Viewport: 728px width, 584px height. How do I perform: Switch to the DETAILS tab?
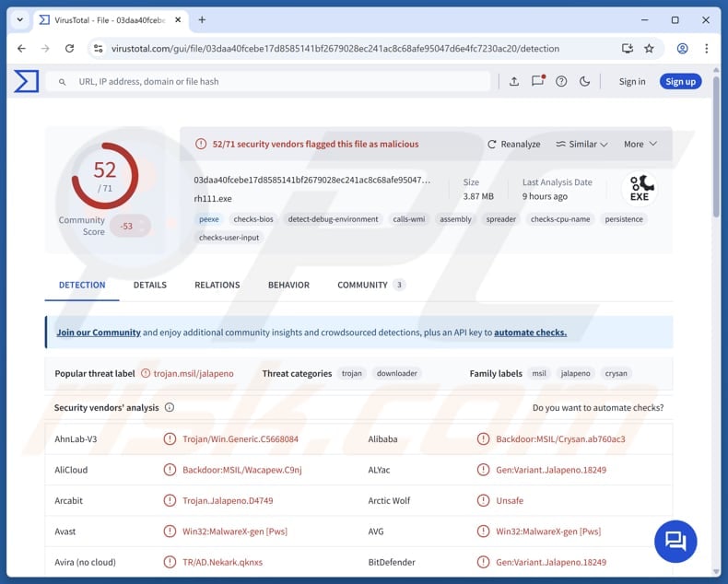pyautogui.click(x=150, y=285)
